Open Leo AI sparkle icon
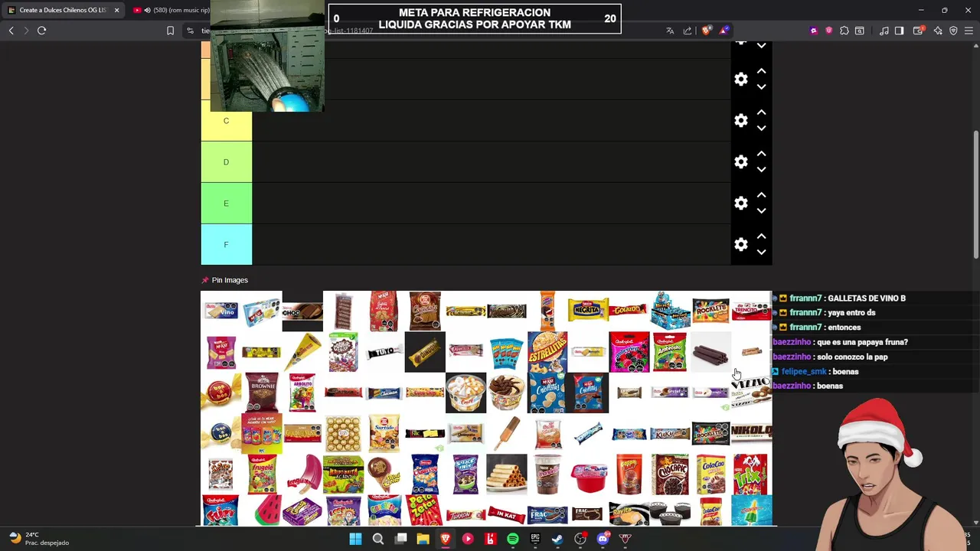Viewport: 980px width, 551px height. pos(938,31)
